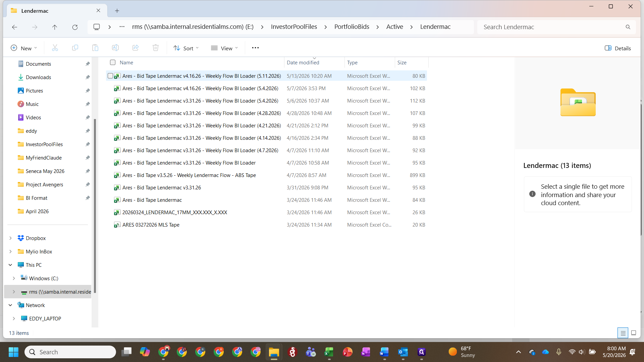Click the InvestorPoolFiles breadcrumb

coord(294,27)
